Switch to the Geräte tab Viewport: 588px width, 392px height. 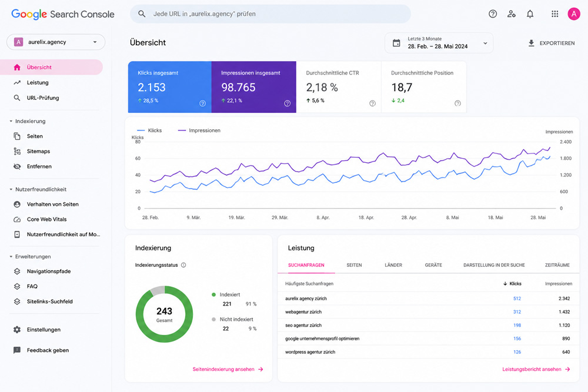[433, 265]
